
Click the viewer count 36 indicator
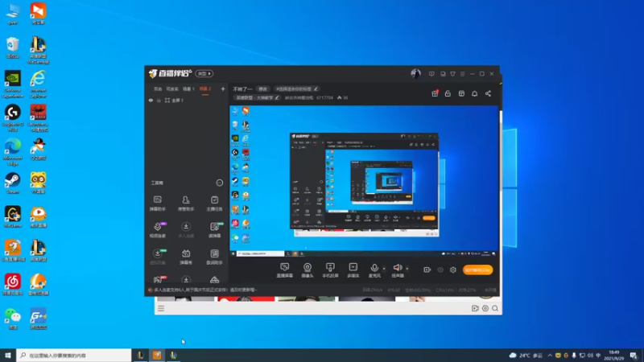coord(343,97)
